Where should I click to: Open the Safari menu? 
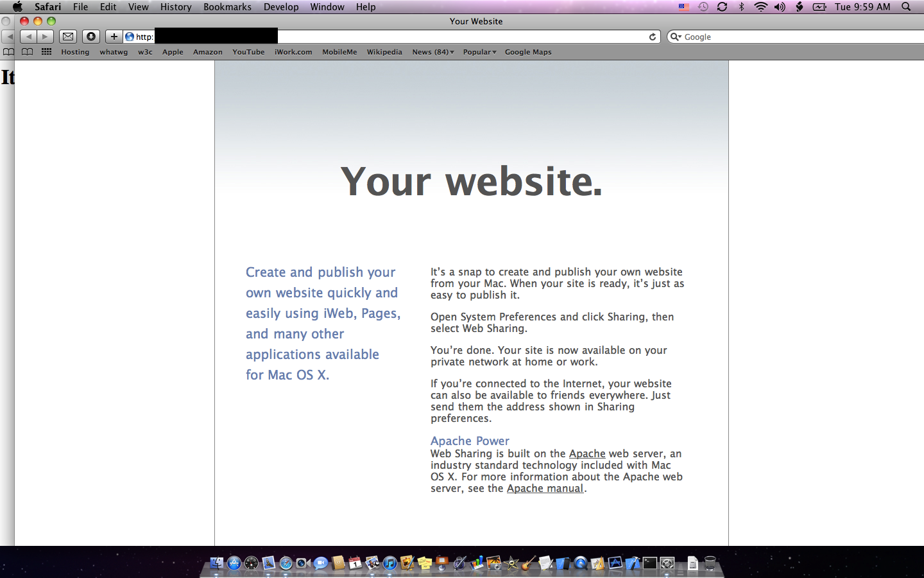[x=47, y=6]
